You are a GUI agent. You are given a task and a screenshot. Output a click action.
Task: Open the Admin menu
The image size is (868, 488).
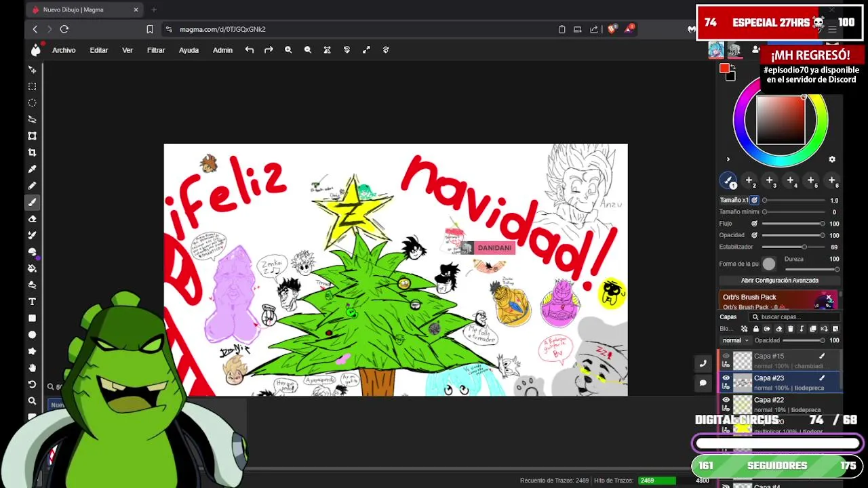(222, 50)
